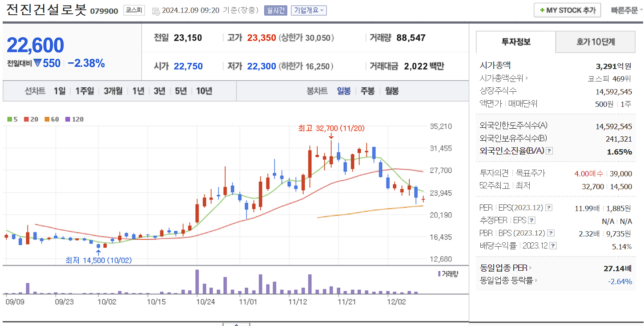Click the 외국인소진율 help icon
This screenshot has width=644, height=326.
pyautogui.click(x=550, y=150)
